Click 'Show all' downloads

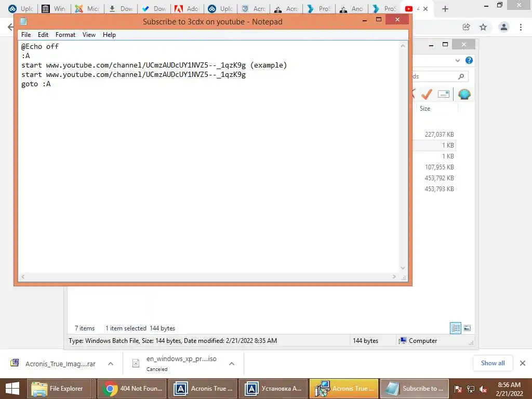(x=493, y=363)
